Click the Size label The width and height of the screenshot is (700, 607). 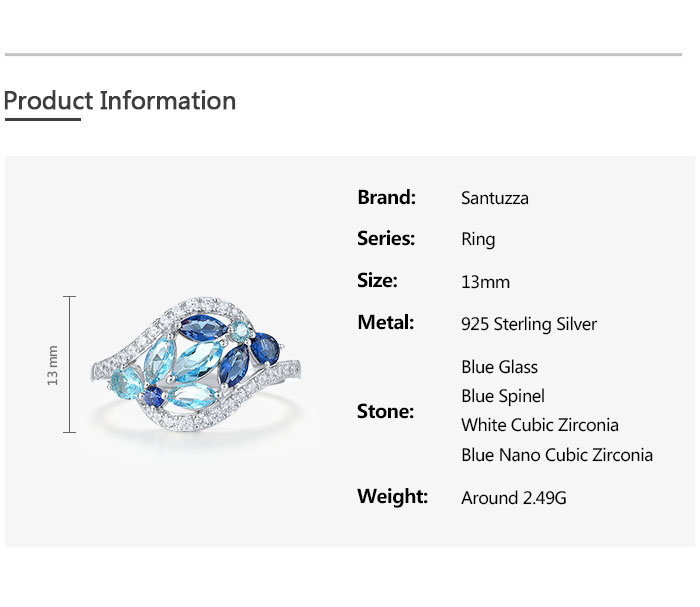point(377,281)
